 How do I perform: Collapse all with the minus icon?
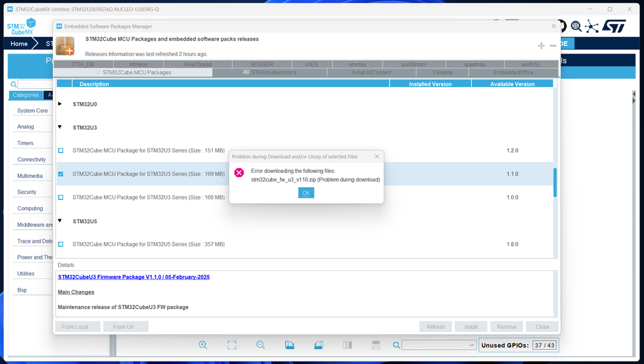pyautogui.click(x=553, y=46)
